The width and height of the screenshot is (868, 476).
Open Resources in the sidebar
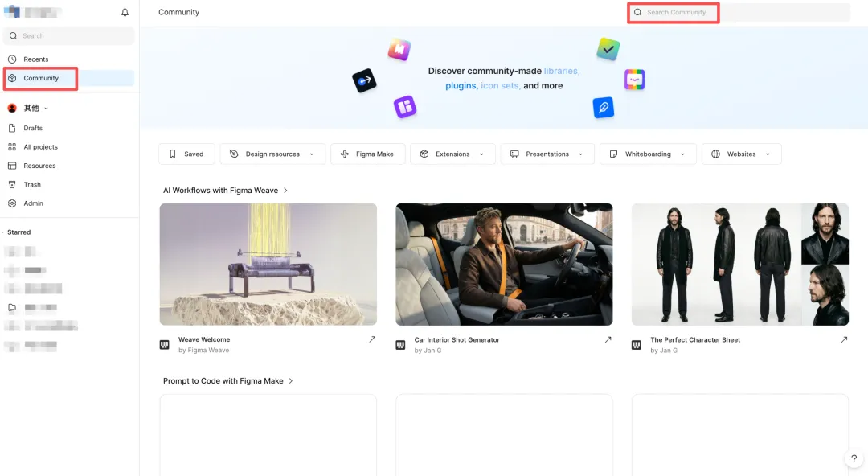[x=69, y=166]
